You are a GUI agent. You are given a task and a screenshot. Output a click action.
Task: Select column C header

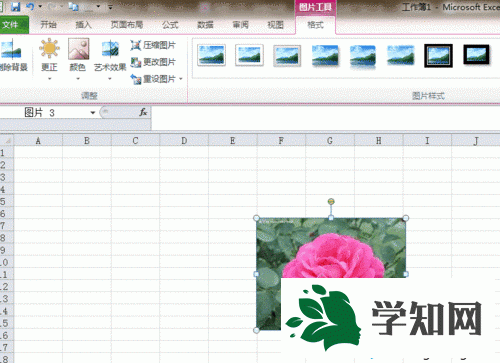click(135, 141)
